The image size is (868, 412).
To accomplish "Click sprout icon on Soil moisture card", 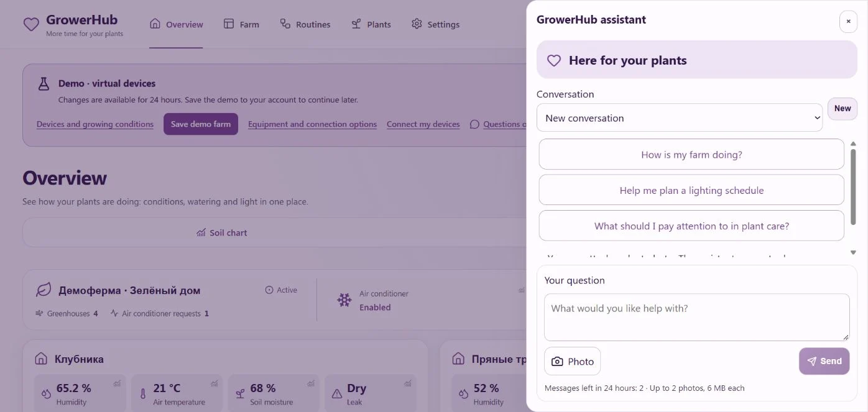I will (x=240, y=393).
